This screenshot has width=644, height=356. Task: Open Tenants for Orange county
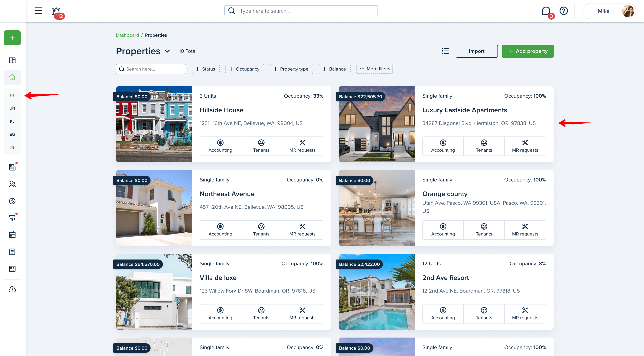click(x=484, y=230)
